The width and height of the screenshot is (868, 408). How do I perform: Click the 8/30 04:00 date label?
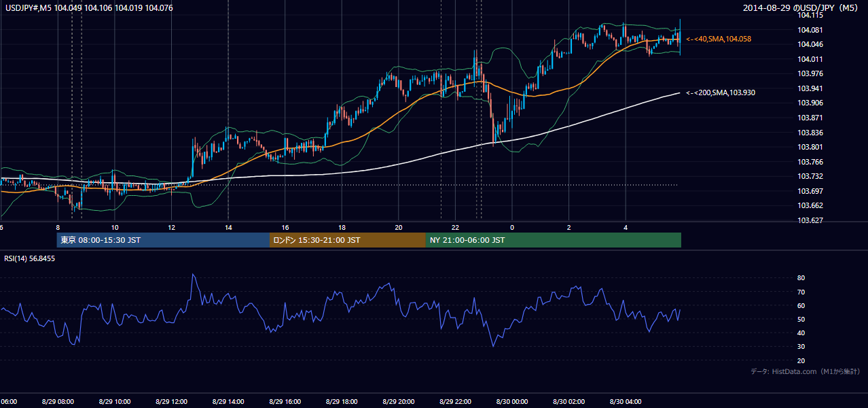[x=626, y=402]
